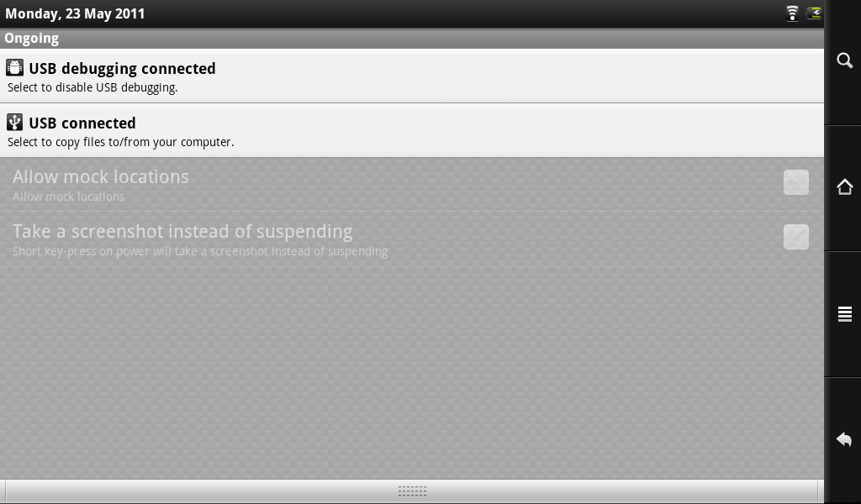Viewport: 861px width, 504px height.
Task: Go to Home via the house icon
Action: coord(844,187)
